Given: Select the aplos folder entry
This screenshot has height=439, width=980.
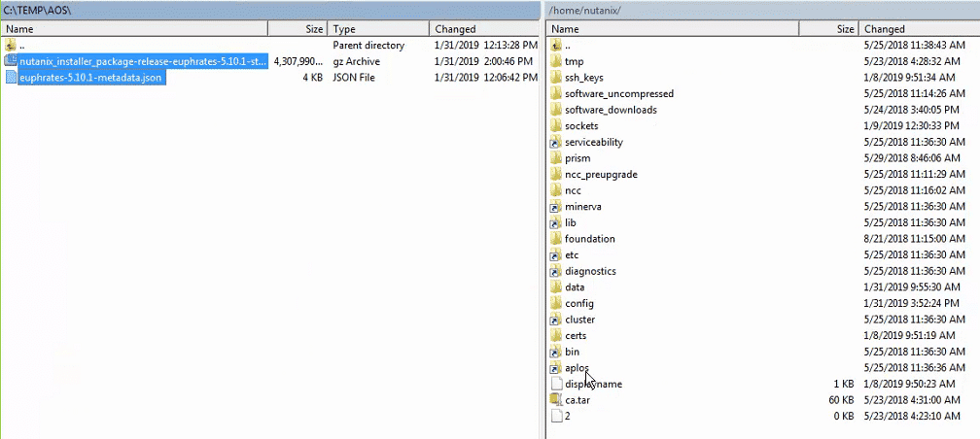Looking at the screenshot, I should (577, 367).
